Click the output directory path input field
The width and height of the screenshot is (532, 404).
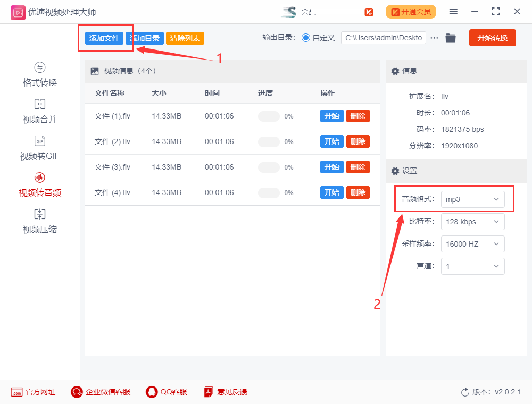click(383, 38)
